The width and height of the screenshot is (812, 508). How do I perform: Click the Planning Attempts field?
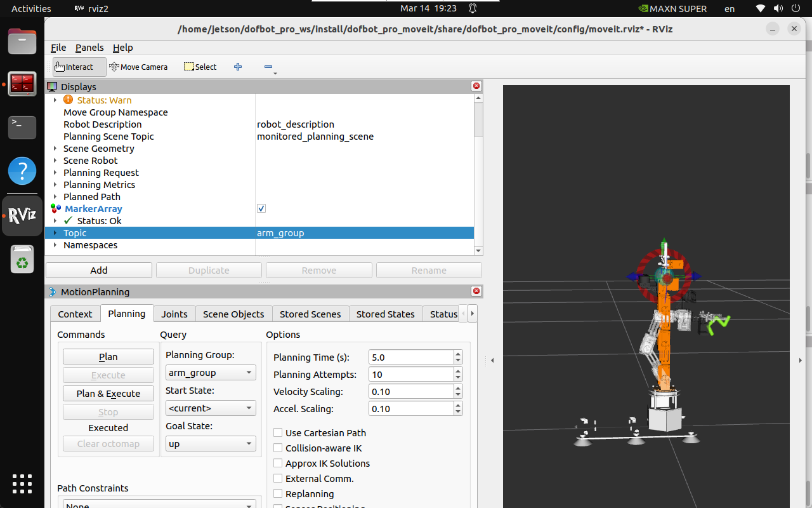pos(411,374)
